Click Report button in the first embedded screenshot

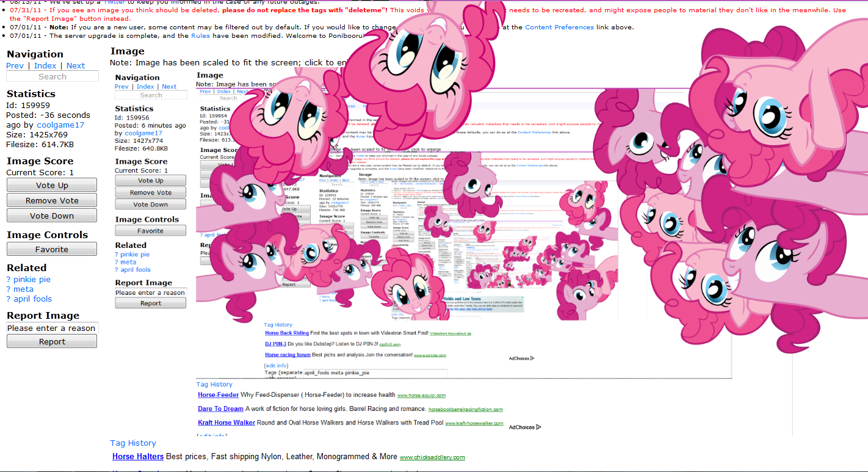point(150,303)
